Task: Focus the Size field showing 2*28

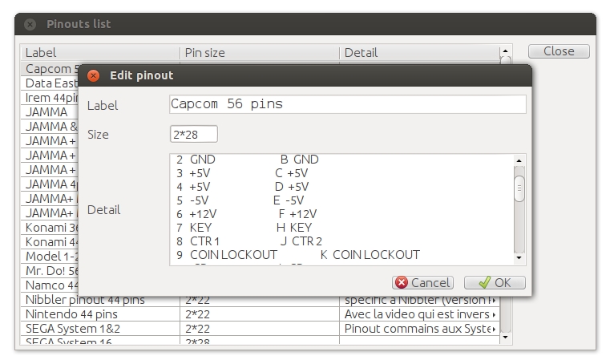Action: pos(194,135)
